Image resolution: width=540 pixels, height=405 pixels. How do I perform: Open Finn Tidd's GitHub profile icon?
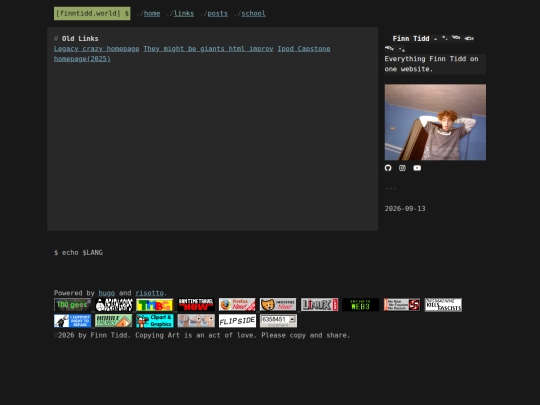[388, 168]
